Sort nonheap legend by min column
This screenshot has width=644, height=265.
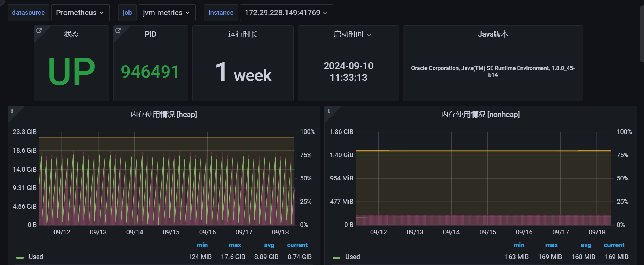519,245
